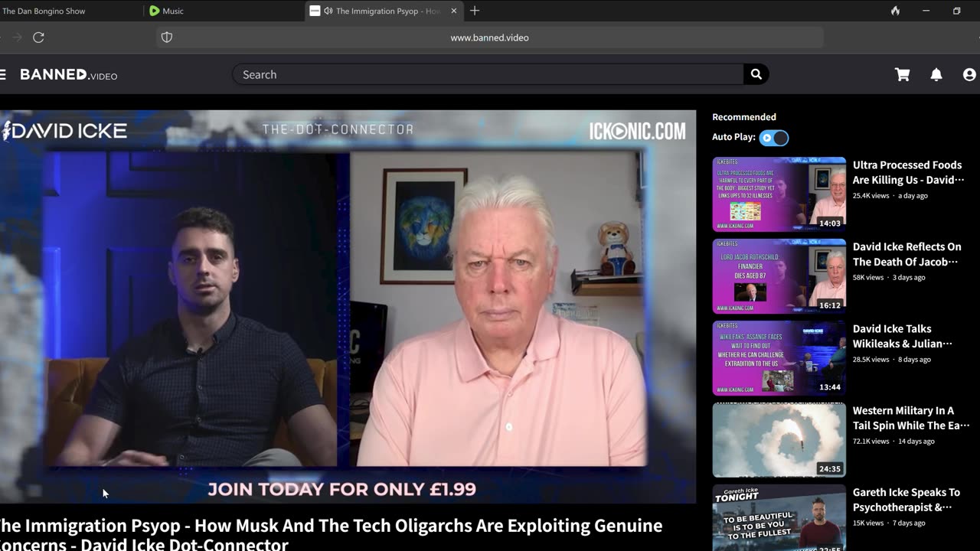
Task: Open Western Military tail spin thumbnail
Action: point(779,440)
